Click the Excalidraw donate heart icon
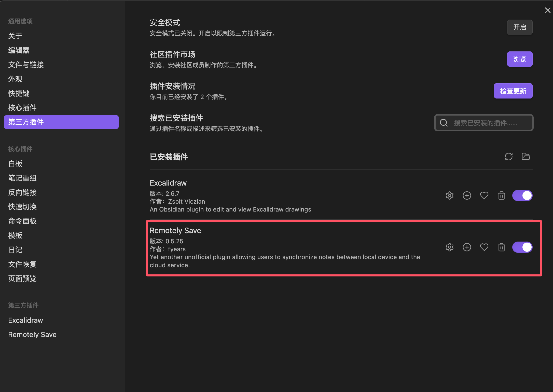The height and width of the screenshot is (392, 553). (484, 195)
